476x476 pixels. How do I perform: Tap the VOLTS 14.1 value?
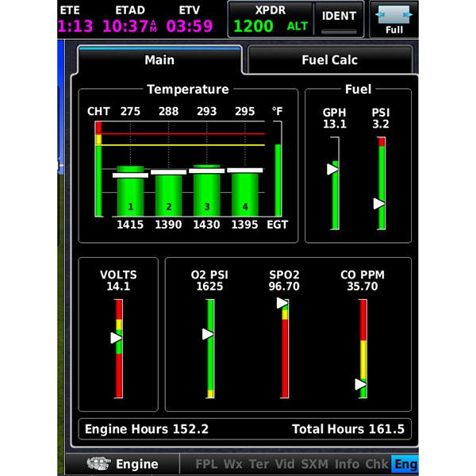pyautogui.click(x=118, y=286)
